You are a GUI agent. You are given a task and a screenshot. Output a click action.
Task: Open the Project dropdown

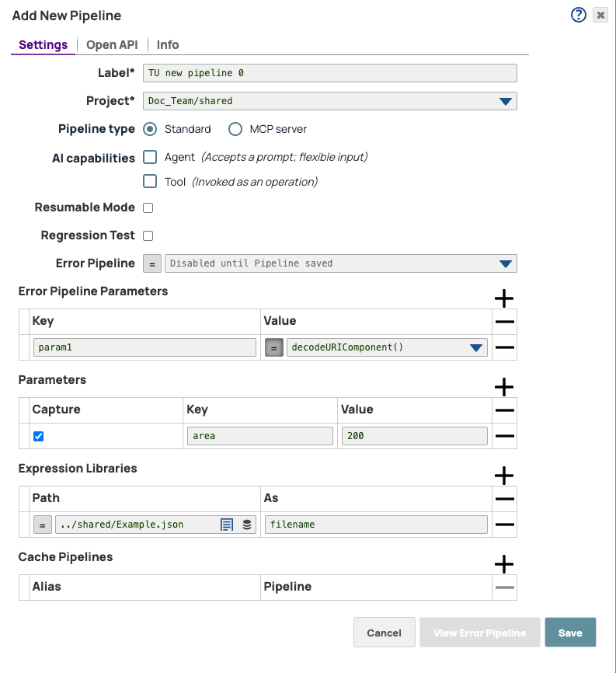(506, 101)
